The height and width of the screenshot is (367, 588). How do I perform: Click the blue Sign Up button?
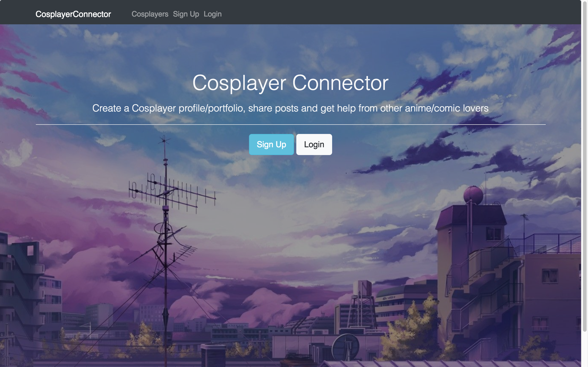click(x=271, y=145)
